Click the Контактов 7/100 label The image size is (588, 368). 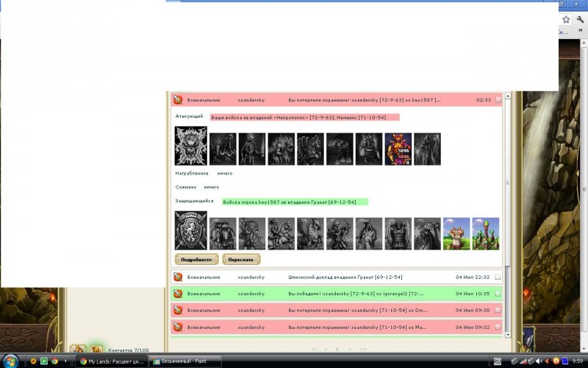tap(128, 350)
